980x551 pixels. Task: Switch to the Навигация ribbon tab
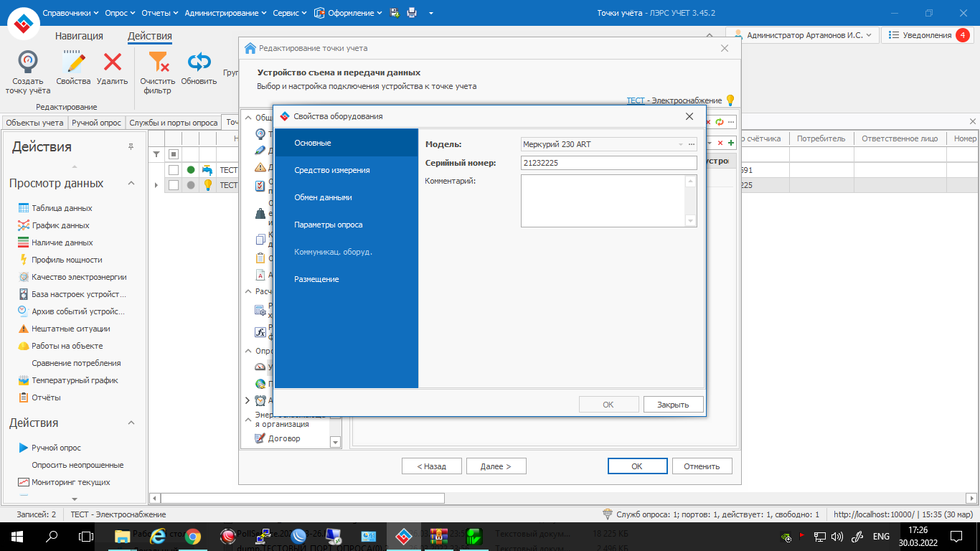(79, 36)
